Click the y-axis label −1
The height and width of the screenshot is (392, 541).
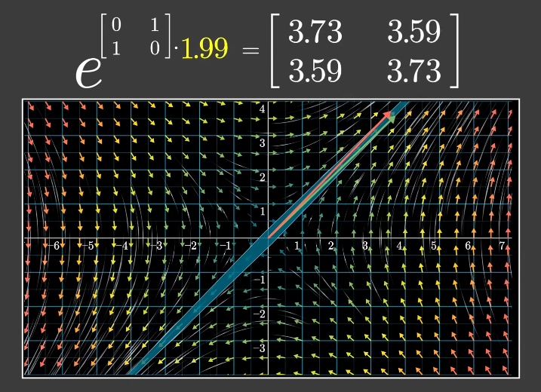pyautogui.click(x=259, y=280)
